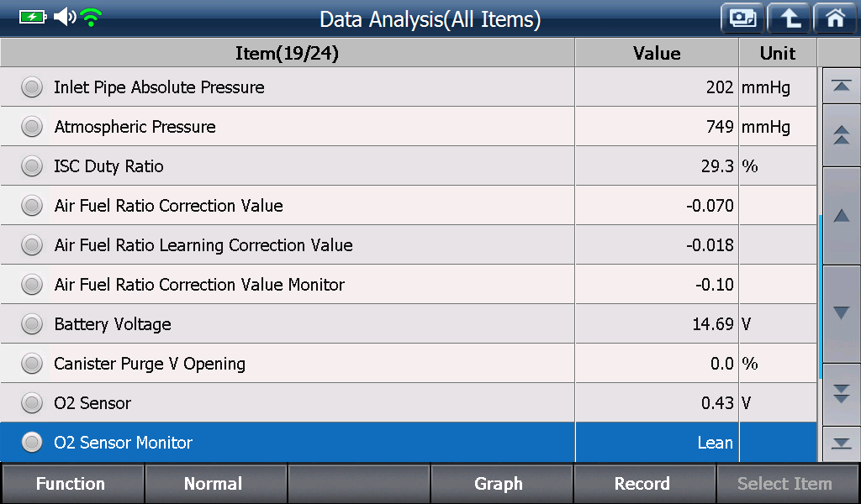Viewport: 861px width, 504px height.
Task: Jump to top of list arrow
Action: click(x=841, y=87)
